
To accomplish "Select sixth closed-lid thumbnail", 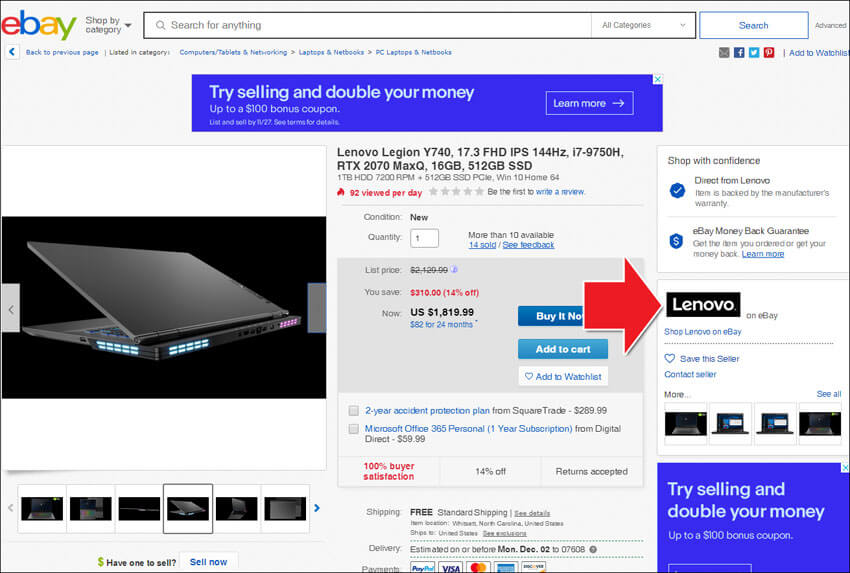I will (x=285, y=508).
